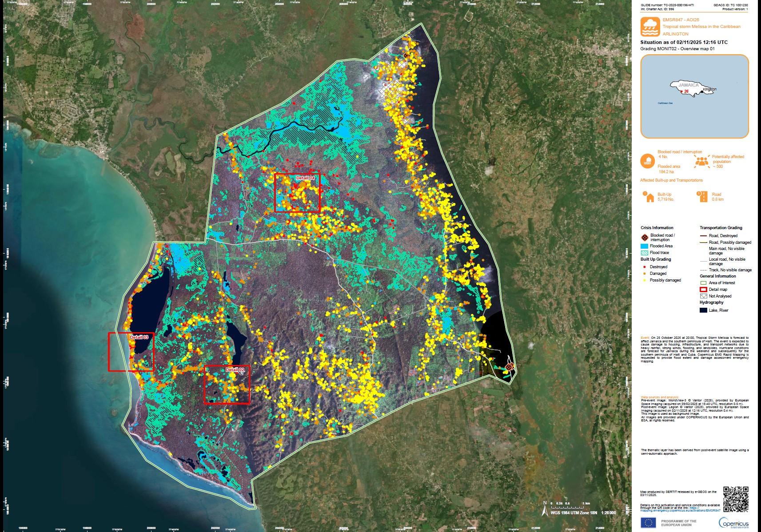The image size is (761, 532).
Task: Click the north arrow compass icon
Action: [x=545, y=509]
